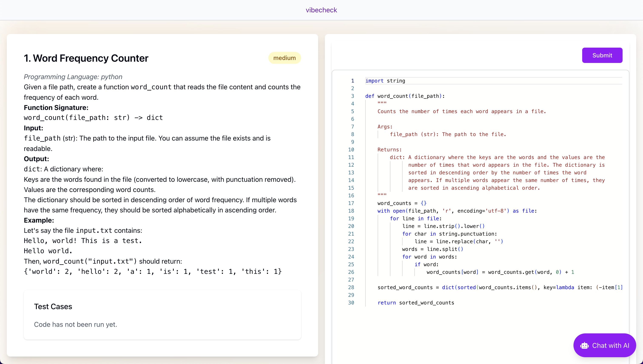Click the with open(file_path) code line
Image resolution: width=643 pixels, height=364 pixels.
click(x=457, y=211)
